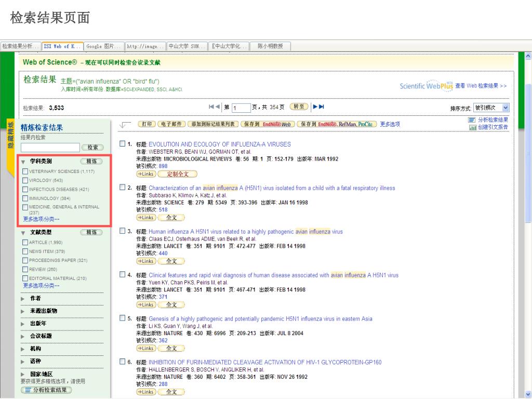Expand the 语种 refine section
The width and height of the screenshot is (532, 399).
23,362
